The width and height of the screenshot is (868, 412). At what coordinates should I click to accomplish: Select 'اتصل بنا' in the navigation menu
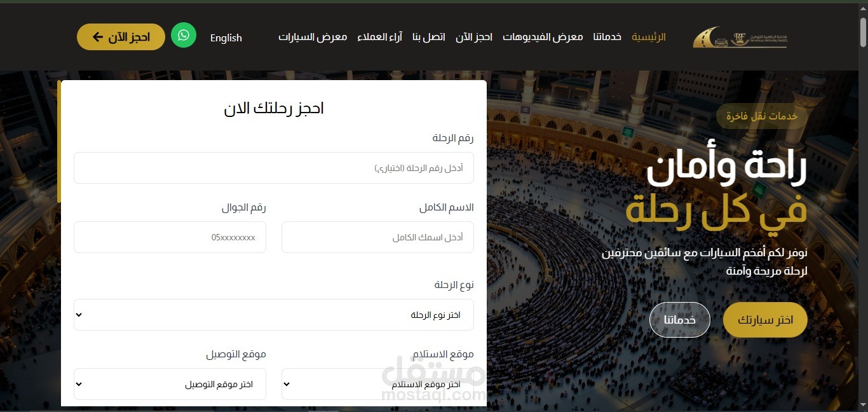point(428,37)
